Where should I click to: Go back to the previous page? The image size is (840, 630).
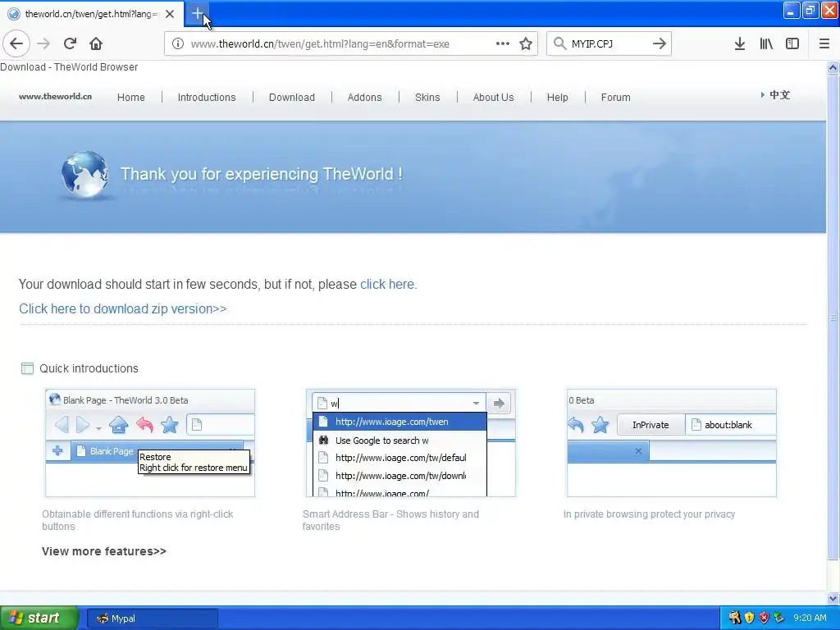click(x=16, y=44)
